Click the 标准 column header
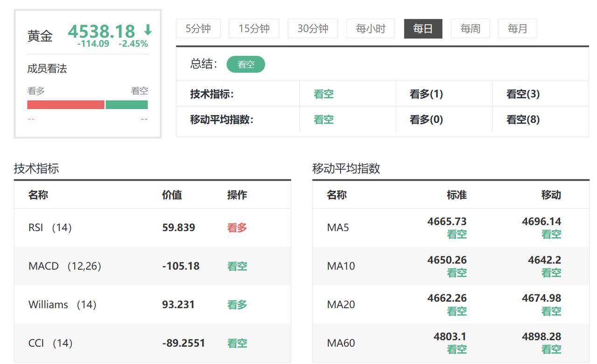 pos(457,195)
